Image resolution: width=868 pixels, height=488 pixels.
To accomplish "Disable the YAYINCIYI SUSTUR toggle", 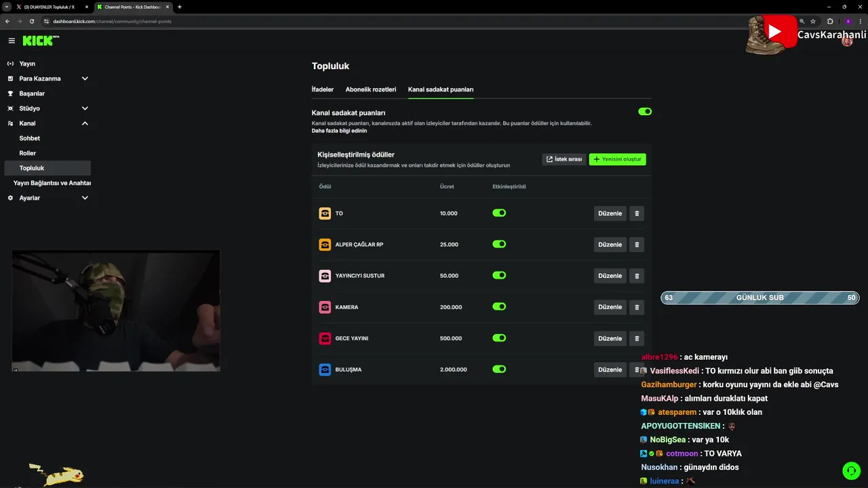I will coord(499,275).
